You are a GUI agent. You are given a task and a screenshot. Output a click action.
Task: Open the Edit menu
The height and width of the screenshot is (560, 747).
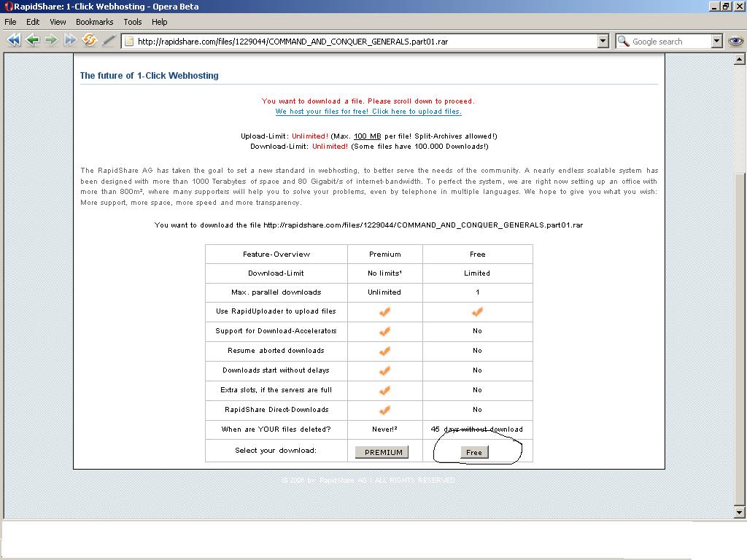[x=33, y=22]
